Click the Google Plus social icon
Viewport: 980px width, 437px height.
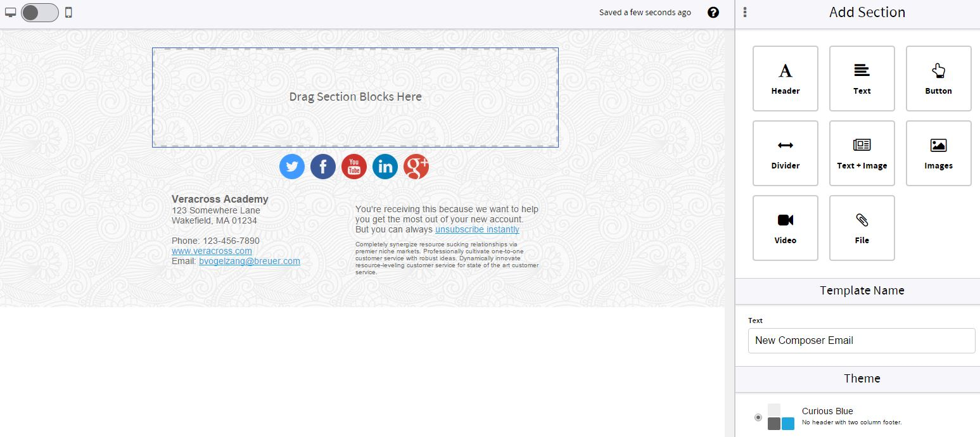coord(416,167)
